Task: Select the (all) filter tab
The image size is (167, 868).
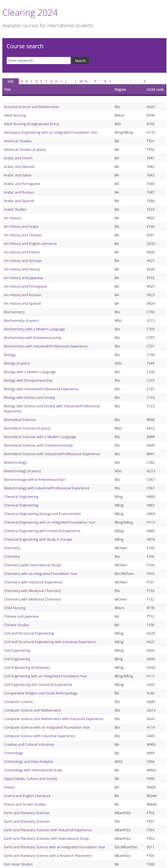Action: tap(11, 81)
